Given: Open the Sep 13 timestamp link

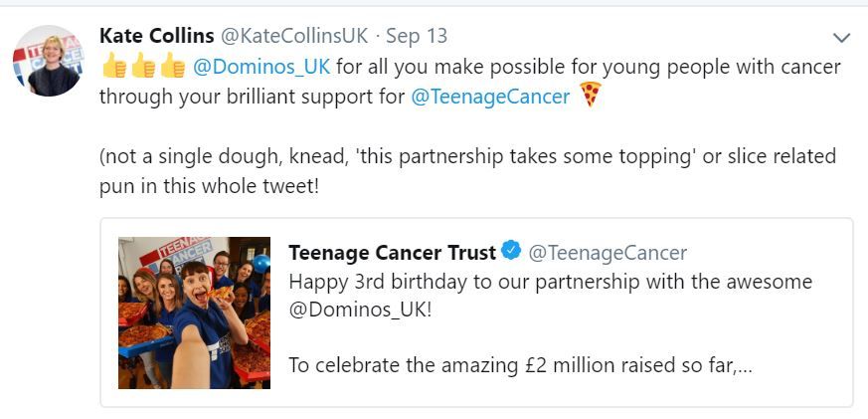Looking at the screenshot, I should (x=417, y=36).
